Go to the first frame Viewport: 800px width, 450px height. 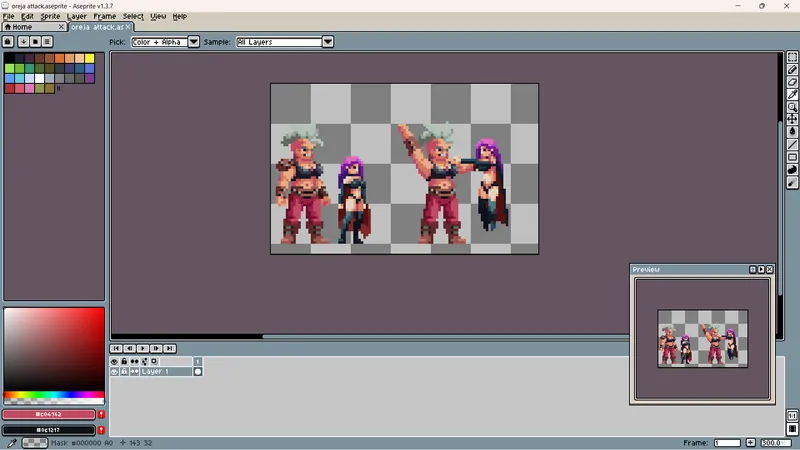coord(116,348)
